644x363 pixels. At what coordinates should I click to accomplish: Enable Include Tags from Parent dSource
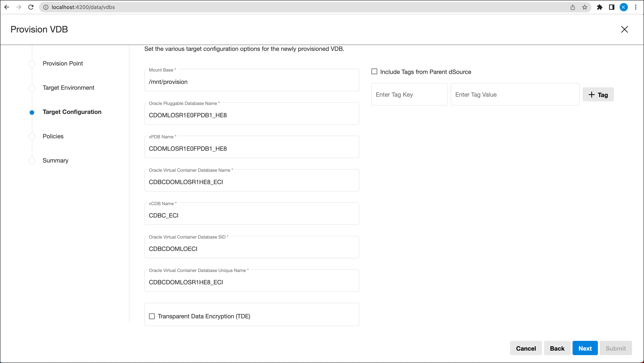374,72
